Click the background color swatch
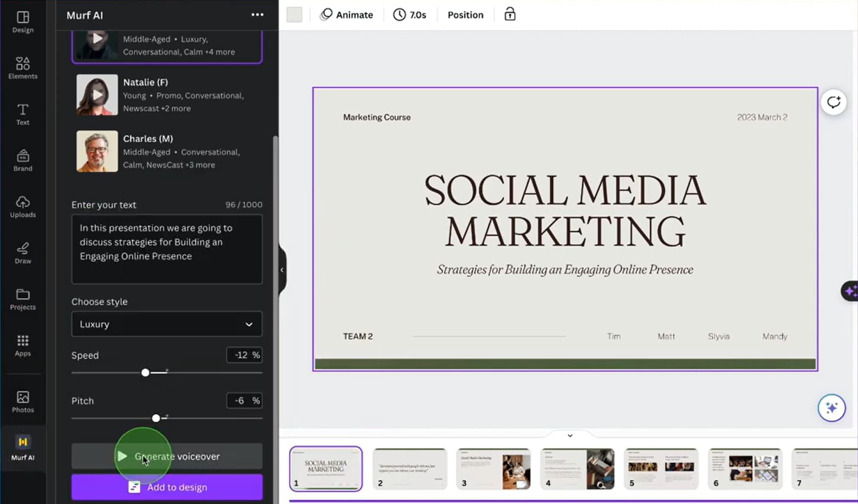Viewport: 858px width, 504px height. (294, 15)
